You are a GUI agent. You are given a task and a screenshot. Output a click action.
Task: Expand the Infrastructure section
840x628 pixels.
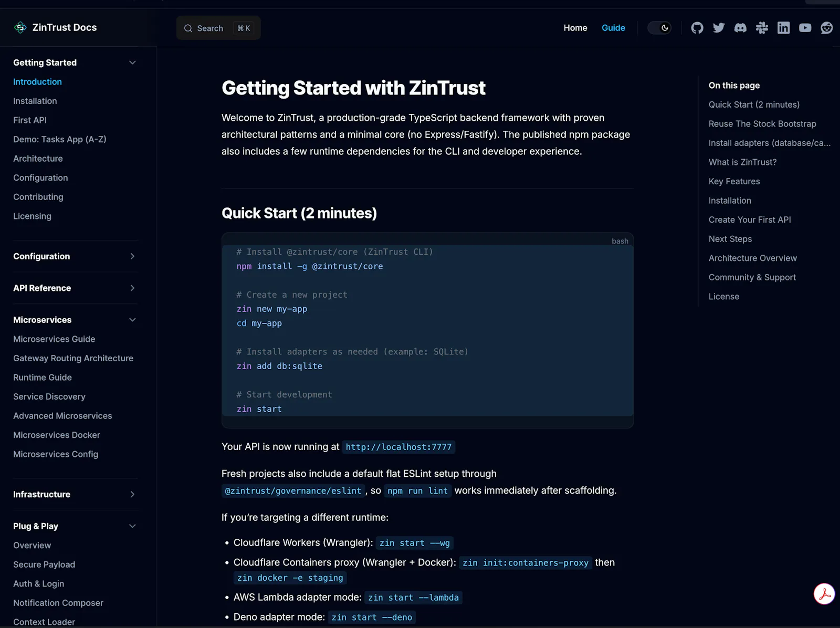[132, 494]
